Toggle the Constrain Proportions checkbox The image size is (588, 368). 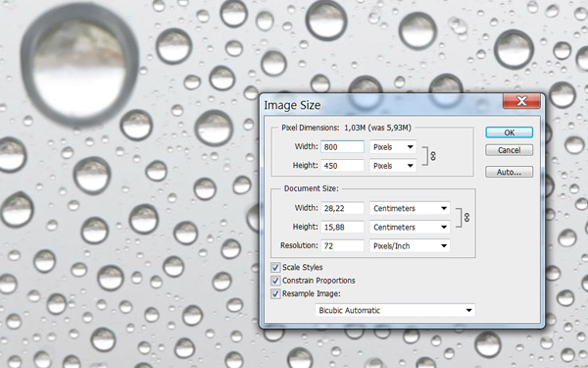tap(275, 281)
